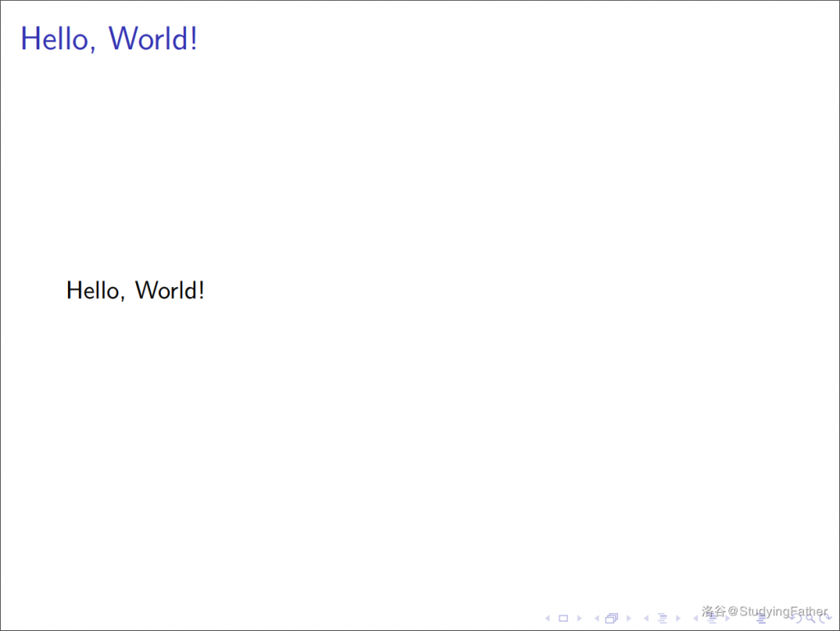
Task: Advance to next slide using arrow
Action: coord(579,618)
